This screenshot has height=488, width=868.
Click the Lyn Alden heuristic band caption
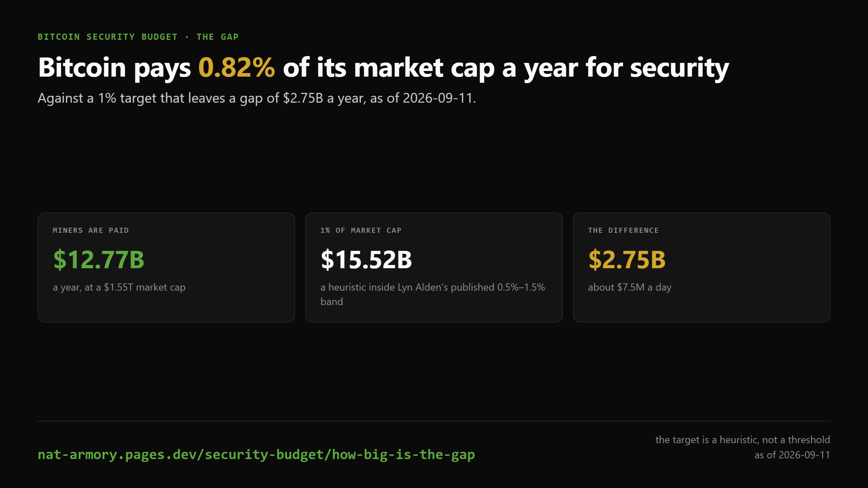(433, 294)
